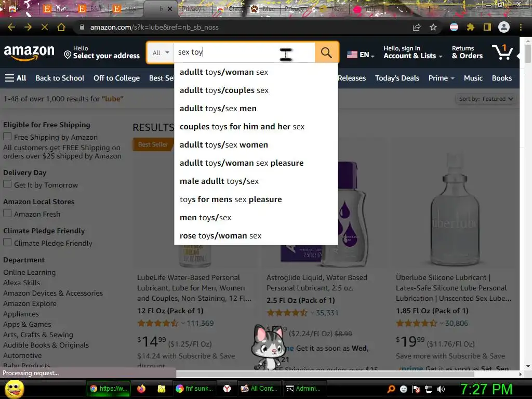532x399 pixels.
Task: Open the tray search magnifier icon
Action: tap(391, 389)
